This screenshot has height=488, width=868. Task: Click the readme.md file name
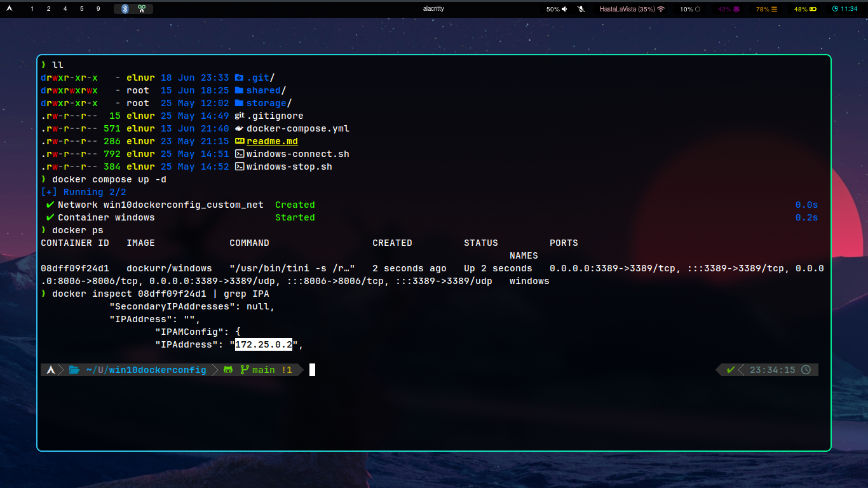[x=272, y=141]
